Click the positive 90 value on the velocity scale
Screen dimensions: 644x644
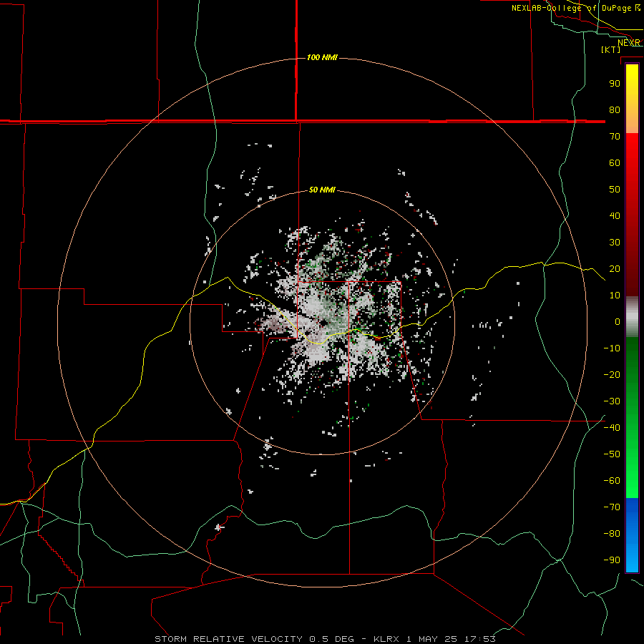tap(615, 84)
